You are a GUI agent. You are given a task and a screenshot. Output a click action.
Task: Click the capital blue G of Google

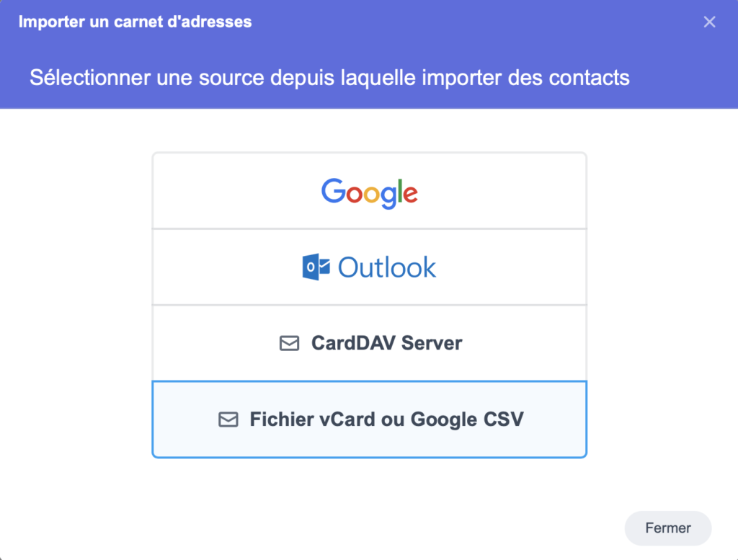tap(332, 191)
